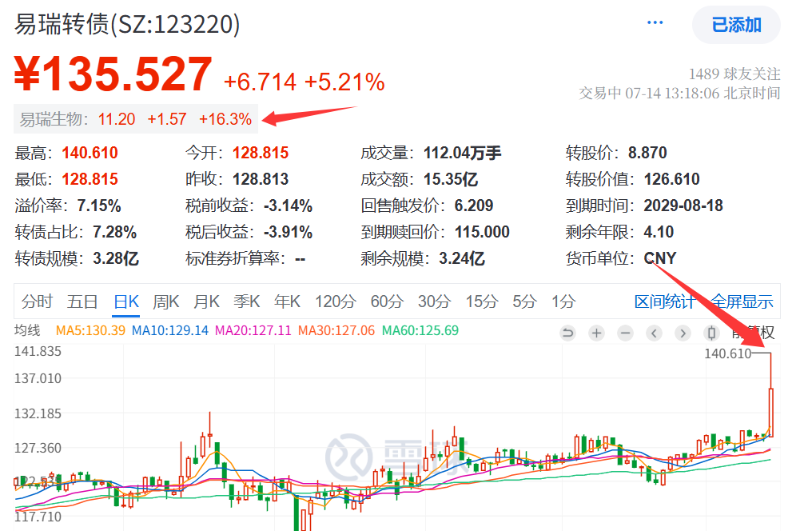
Task: Click the MA5 moving average label
Action: [90, 330]
